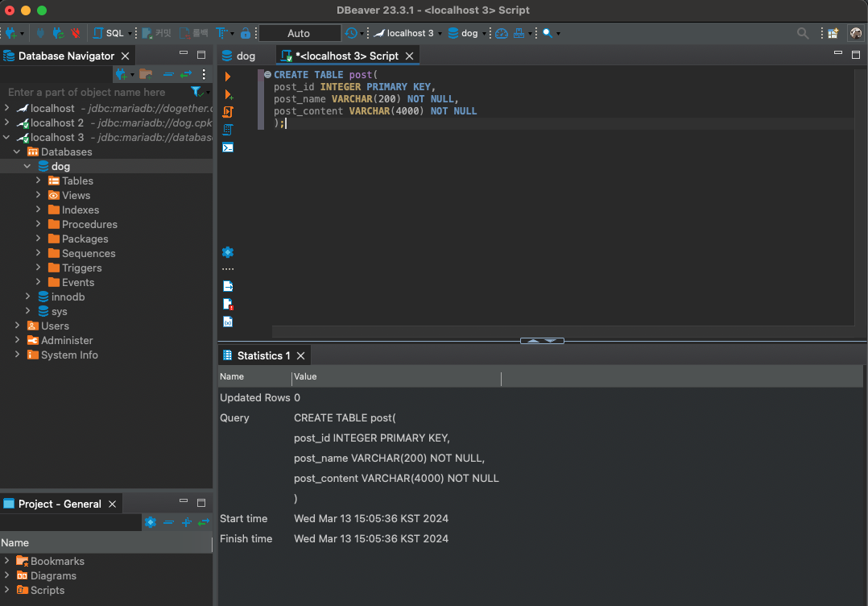Click the global search icon top right
This screenshot has width=868, height=606.
[x=802, y=33]
